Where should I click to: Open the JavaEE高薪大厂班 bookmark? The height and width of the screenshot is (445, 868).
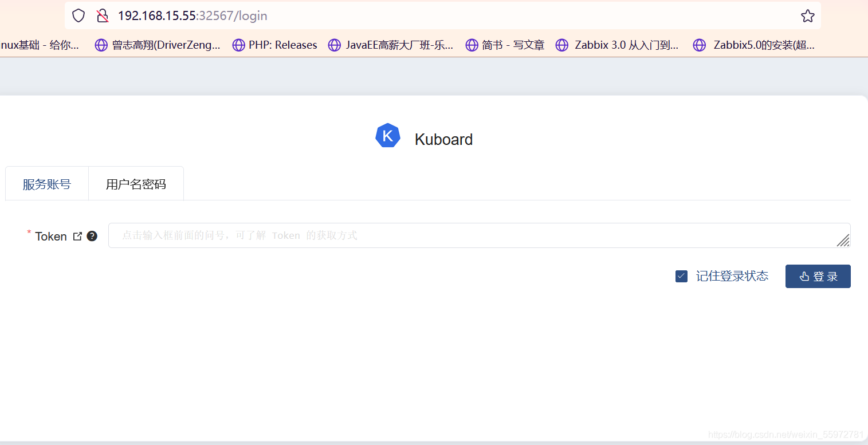coord(391,45)
